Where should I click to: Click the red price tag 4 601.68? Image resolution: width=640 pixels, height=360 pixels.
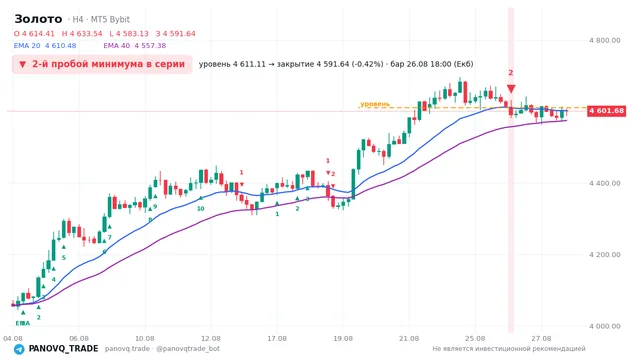coord(607,111)
